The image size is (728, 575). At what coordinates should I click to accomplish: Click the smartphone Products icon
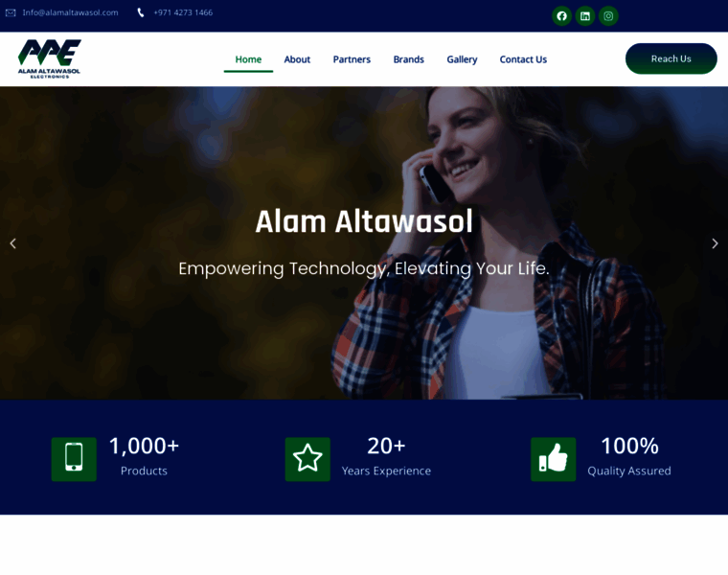pyautogui.click(x=74, y=459)
